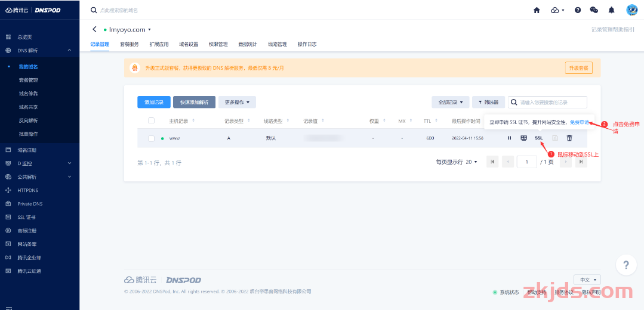The height and width of the screenshot is (310, 644).
Task: Open the floating help question mark button
Action: point(626,265)
